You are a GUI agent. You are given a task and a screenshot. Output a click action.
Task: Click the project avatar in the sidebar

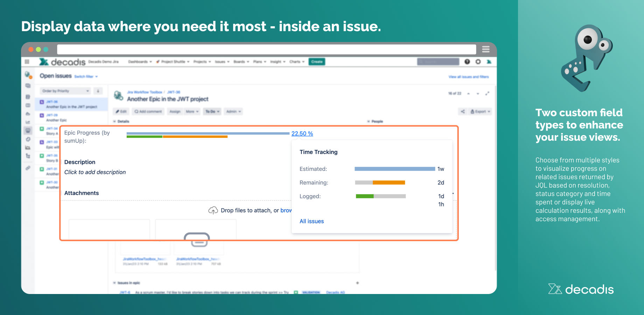(x=28, y=75)
